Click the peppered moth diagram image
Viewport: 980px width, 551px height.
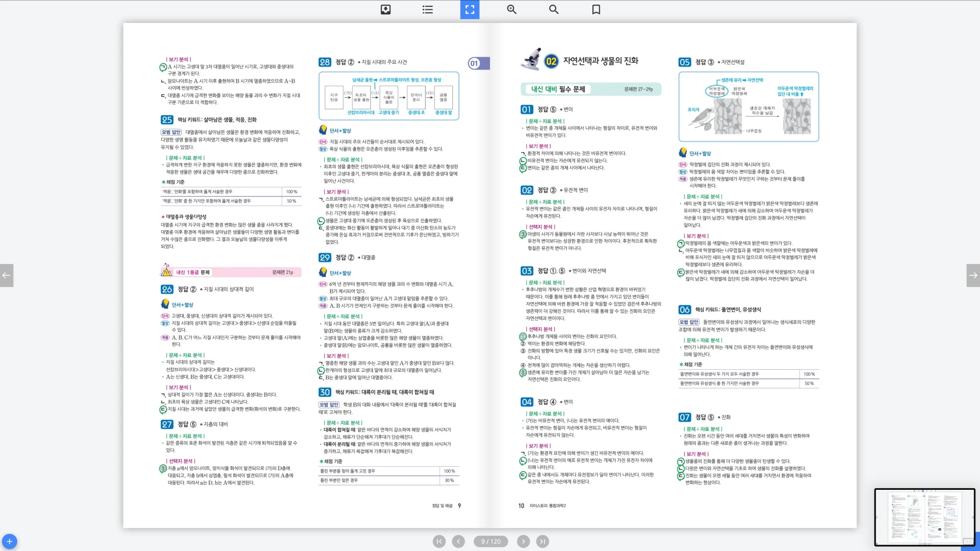click(x=748, y=107)
